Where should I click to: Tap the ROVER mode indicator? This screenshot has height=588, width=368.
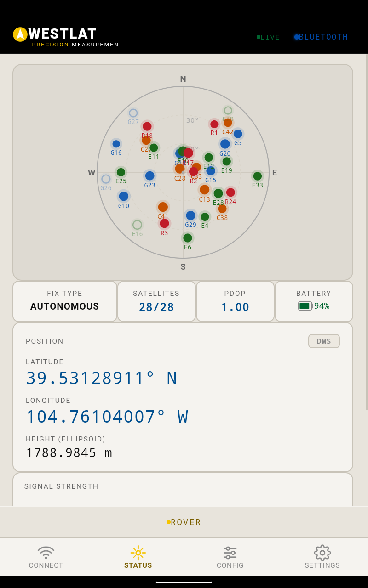184,522
